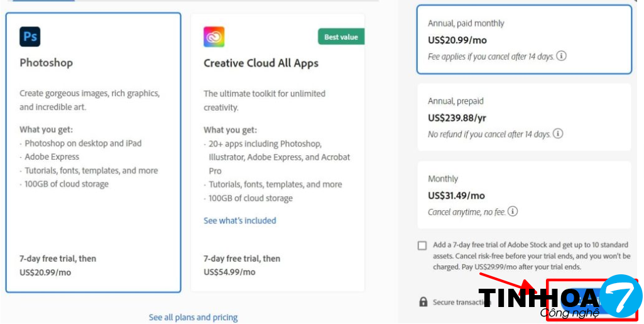Click the blue circular 7 logo icon
This screenshot has height=324, width=644.
point(621,296)
